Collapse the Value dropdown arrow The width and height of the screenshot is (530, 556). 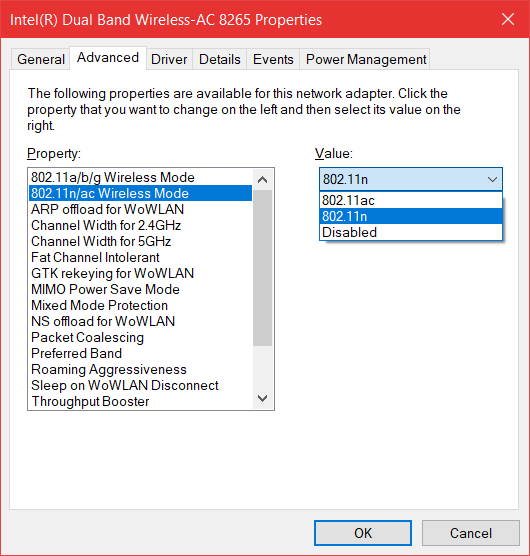492,179
